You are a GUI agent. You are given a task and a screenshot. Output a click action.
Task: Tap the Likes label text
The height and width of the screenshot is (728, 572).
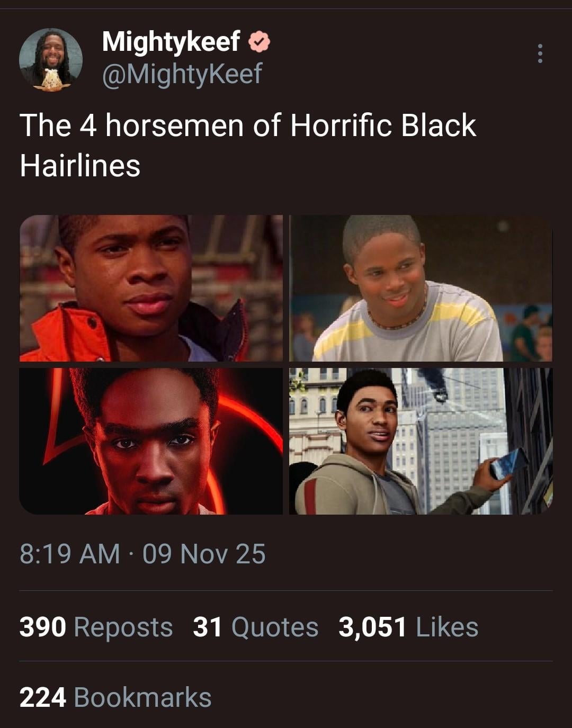tap(448, 627)
